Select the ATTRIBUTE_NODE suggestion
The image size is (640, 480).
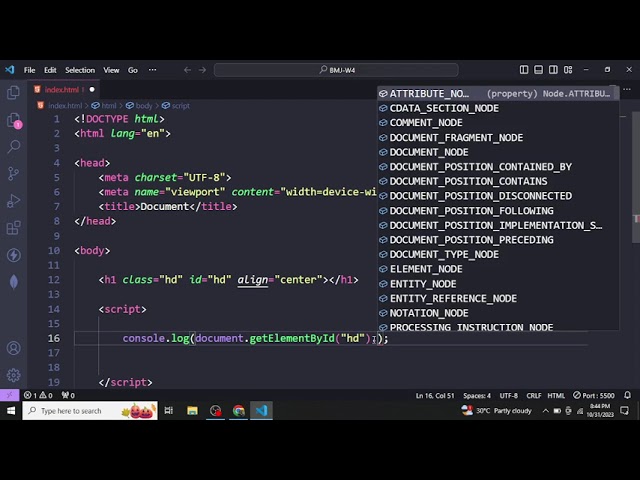[498, 93]
